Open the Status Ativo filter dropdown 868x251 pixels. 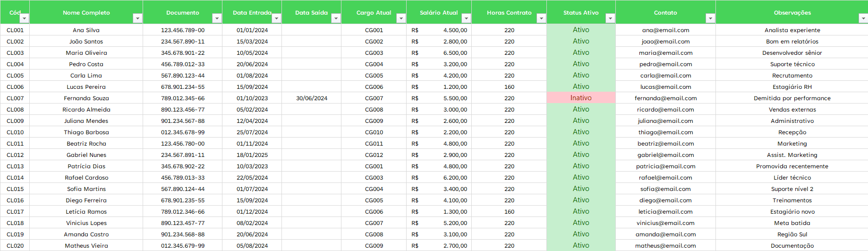click(610, 18)
